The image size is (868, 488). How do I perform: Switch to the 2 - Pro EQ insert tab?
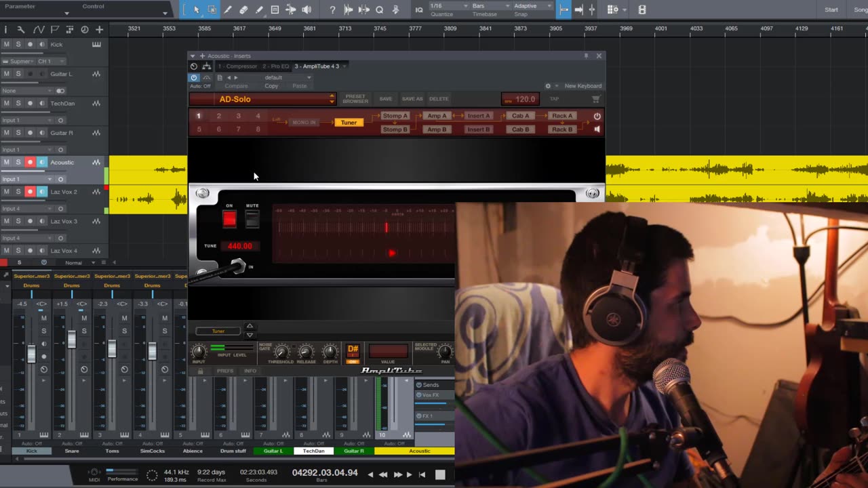275,66
